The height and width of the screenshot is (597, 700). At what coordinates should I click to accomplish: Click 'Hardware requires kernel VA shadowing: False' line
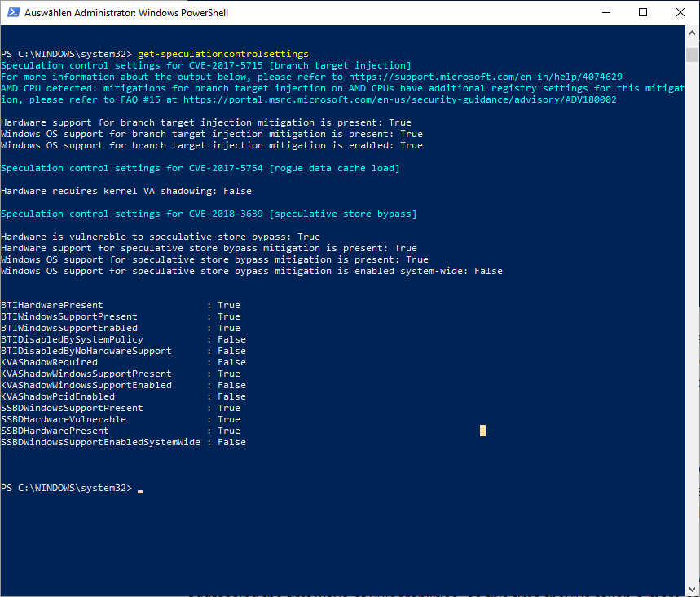tap(125, 192)
